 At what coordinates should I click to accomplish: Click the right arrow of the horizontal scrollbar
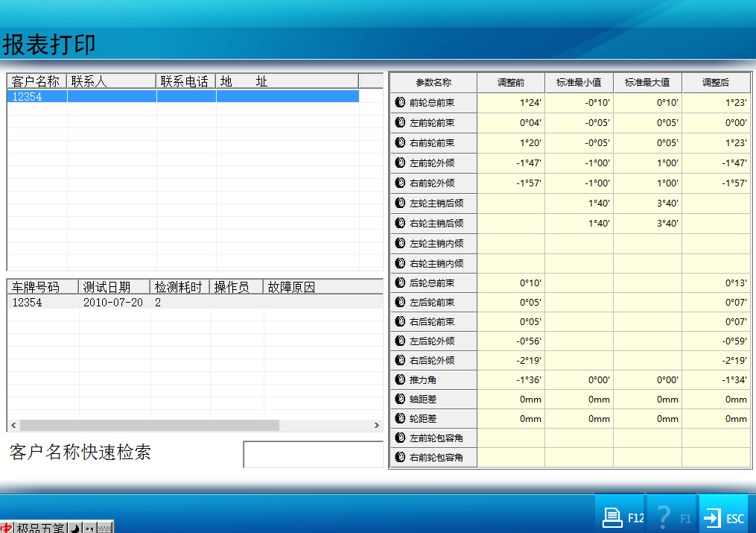pos(377,425)
